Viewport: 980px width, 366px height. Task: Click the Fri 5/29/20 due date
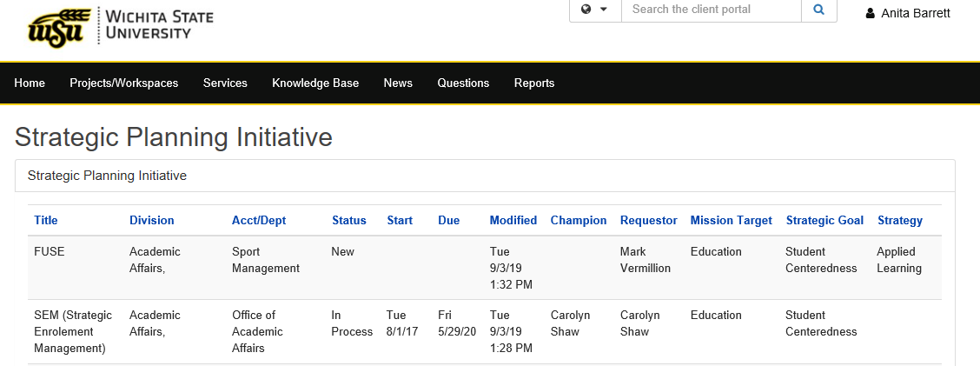457,323
